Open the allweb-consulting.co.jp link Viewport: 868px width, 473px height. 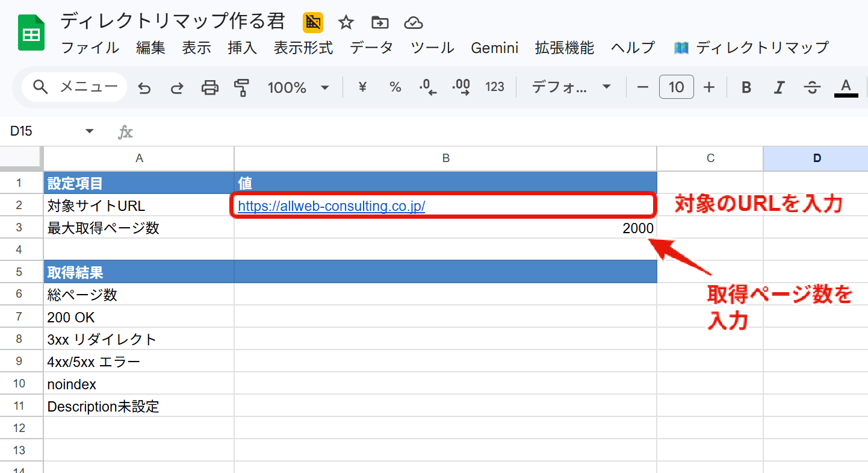pos(331,206)
